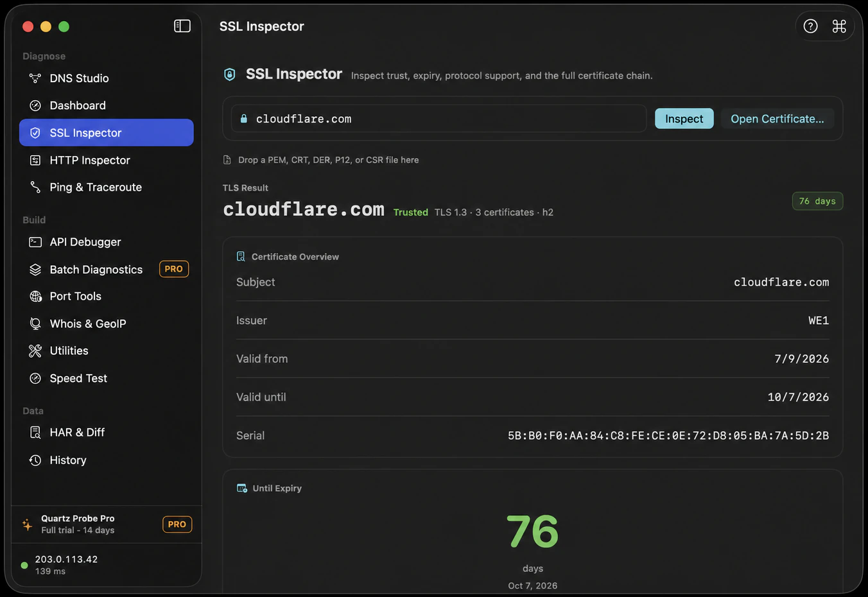Click the Port Tools globe icon
The height and width of the screenshot is (597, 868).
[x=35, y=297]
